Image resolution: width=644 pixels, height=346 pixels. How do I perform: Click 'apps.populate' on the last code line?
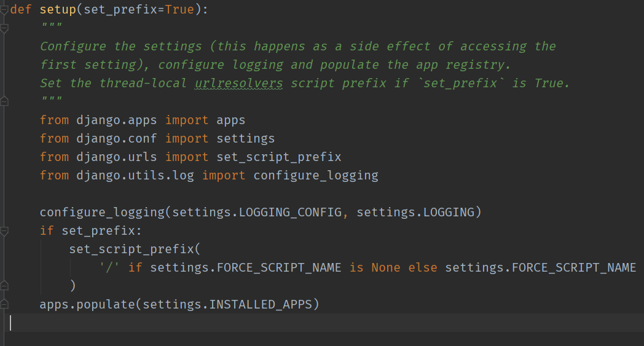[87, 304]
